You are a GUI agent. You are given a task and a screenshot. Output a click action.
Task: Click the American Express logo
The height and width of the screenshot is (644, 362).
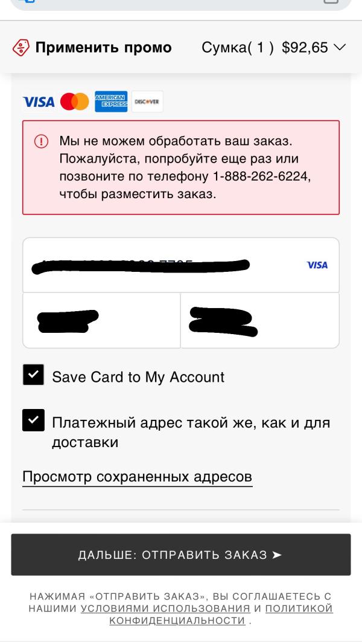111,101
